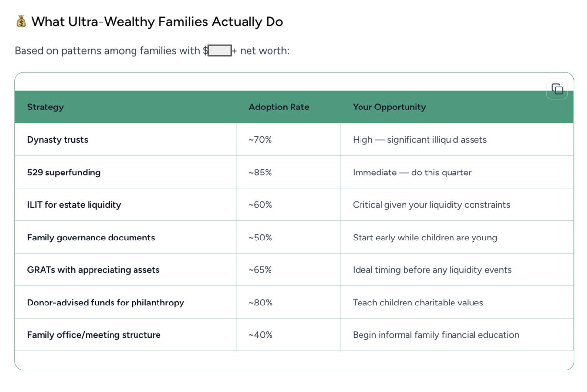
Task: Click the ~85% adoption rate value
Action: [x=260, y=173]
